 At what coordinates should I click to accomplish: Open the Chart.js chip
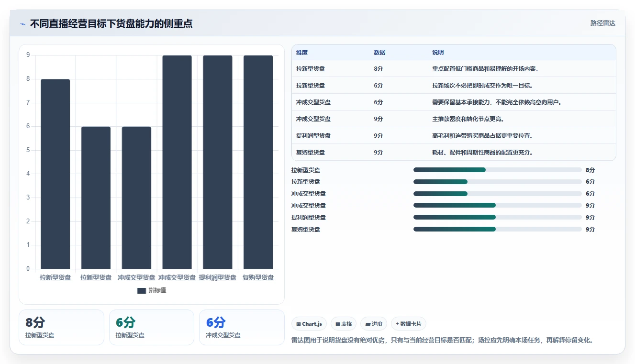click(x=309, y=324)
